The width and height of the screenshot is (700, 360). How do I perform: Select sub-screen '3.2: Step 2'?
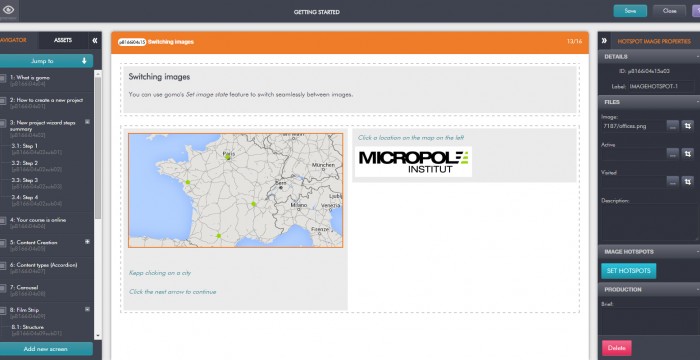[x=25, y=163]
